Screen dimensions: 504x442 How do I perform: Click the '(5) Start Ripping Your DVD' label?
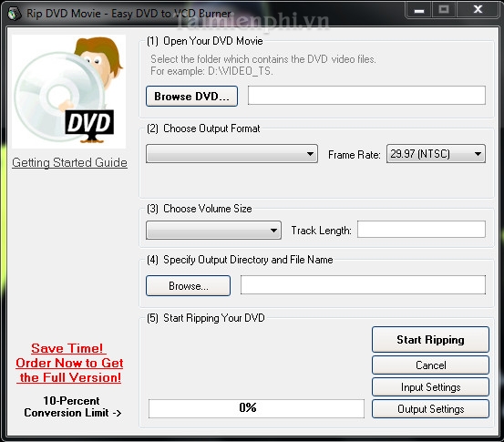(206, 318)
